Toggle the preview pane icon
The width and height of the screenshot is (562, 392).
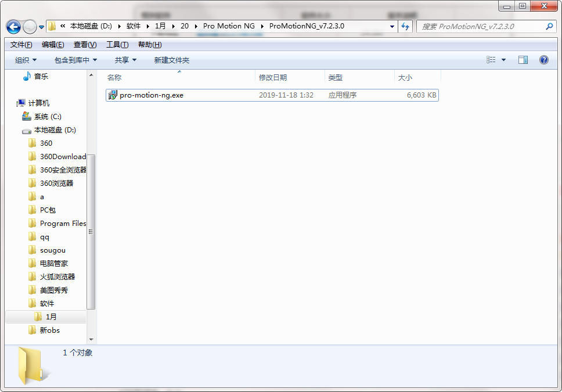tap(523, 60)
